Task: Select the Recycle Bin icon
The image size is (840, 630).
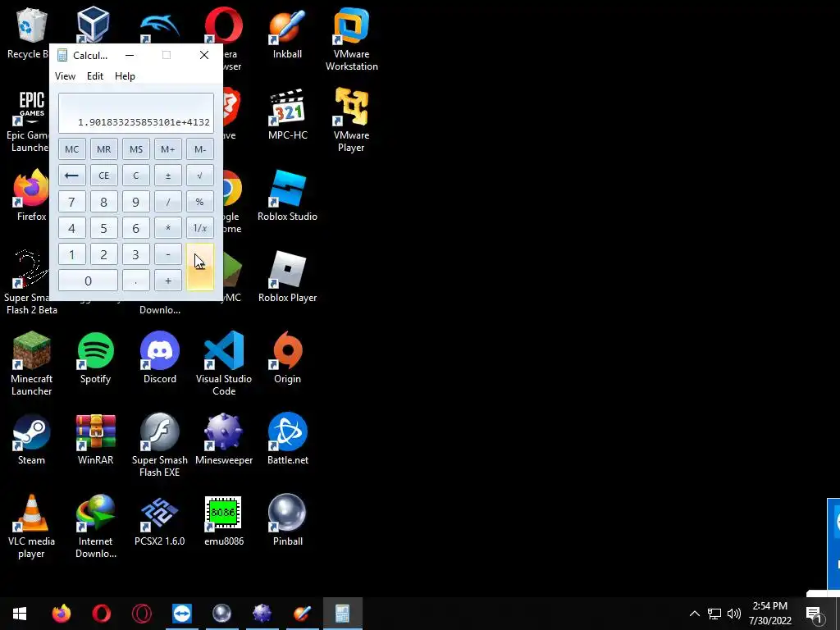Action: 28,33
